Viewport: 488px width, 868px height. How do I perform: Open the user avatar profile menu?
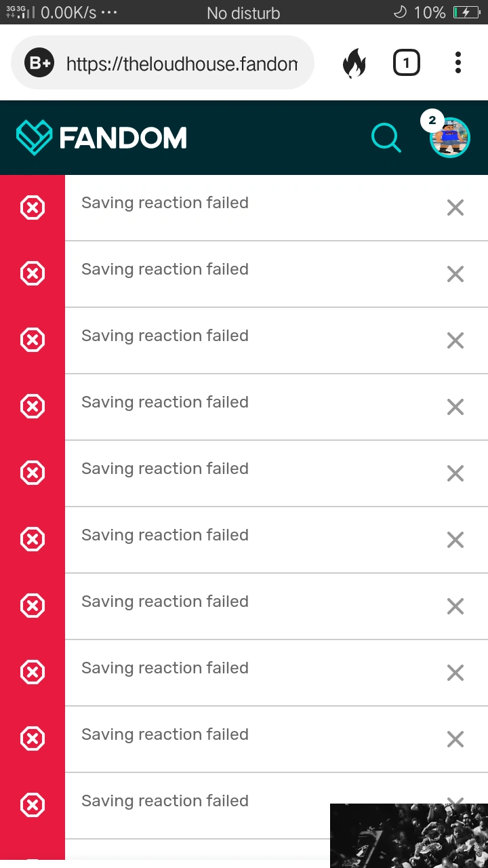(450, 138)
